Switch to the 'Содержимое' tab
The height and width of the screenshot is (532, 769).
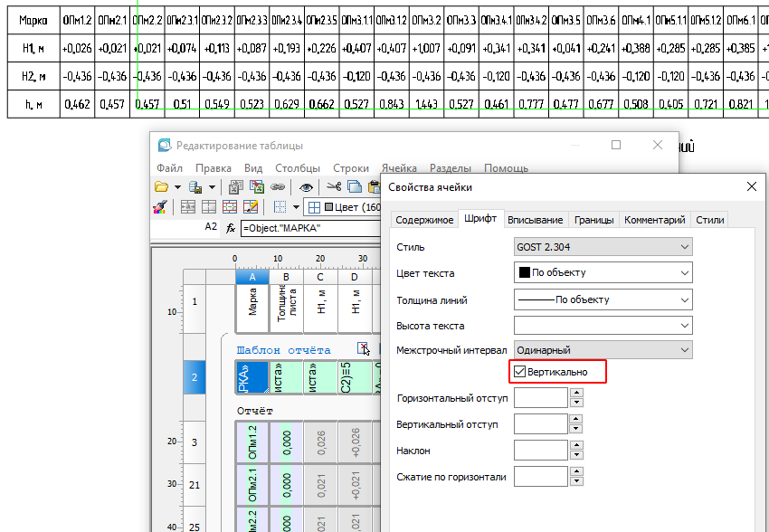click(x=424, y=220)
